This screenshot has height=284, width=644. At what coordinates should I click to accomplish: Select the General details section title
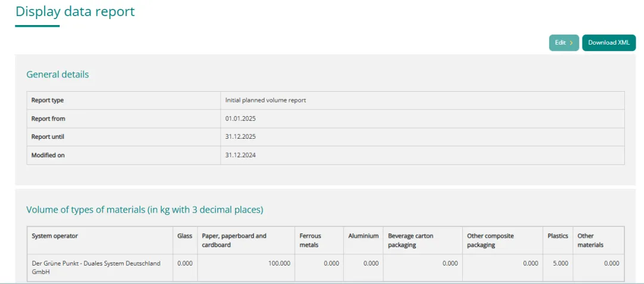click(x=58, y=74)
